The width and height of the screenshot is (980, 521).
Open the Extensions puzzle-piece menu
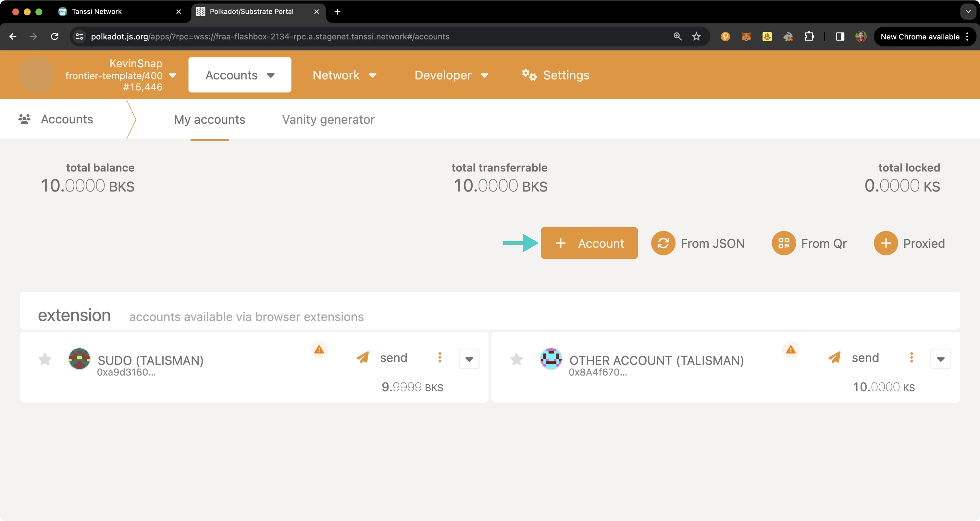point(809,36)
